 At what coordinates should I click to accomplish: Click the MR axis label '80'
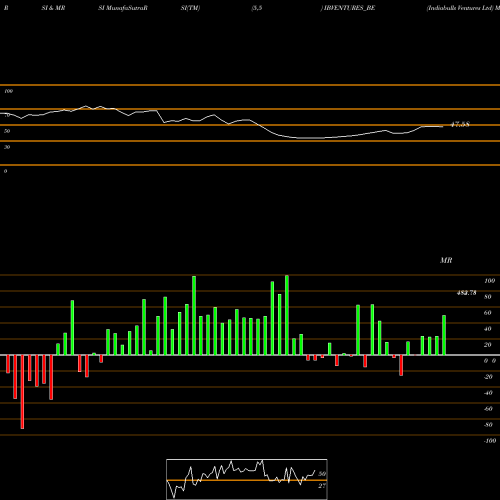pyautogui.click(x=488, y=297)
